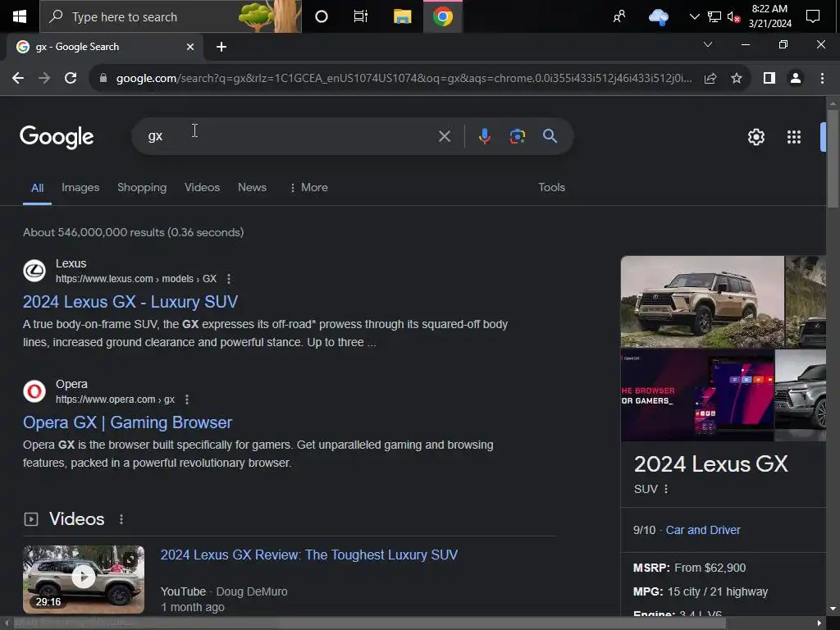Toggle Chrome side panel

[x=769, y=78]
